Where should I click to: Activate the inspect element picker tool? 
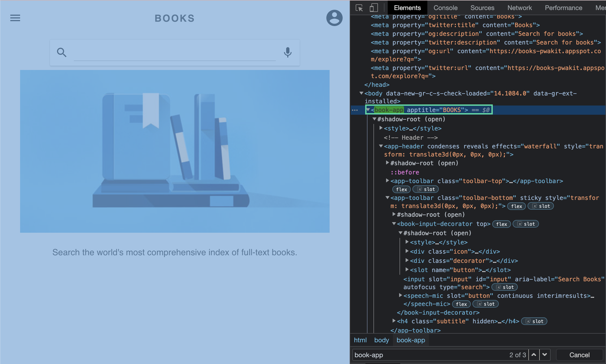(x=359, y=8)
